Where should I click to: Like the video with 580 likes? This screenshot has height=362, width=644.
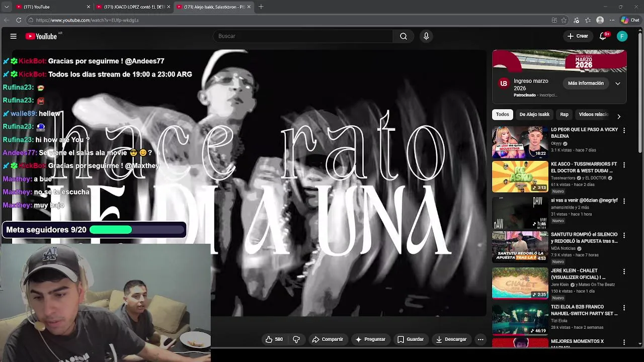[x=274, y=339]
